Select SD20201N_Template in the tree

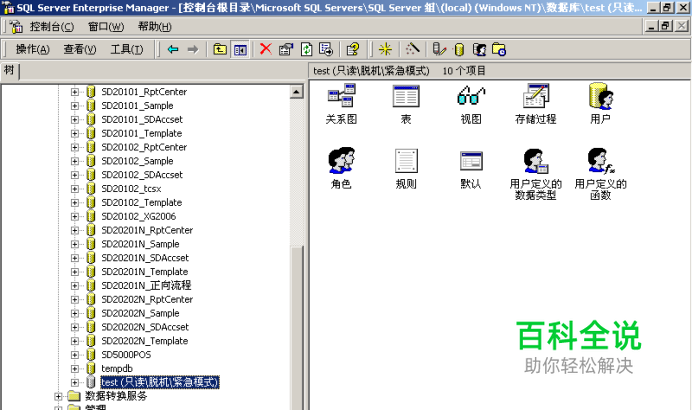144,272
